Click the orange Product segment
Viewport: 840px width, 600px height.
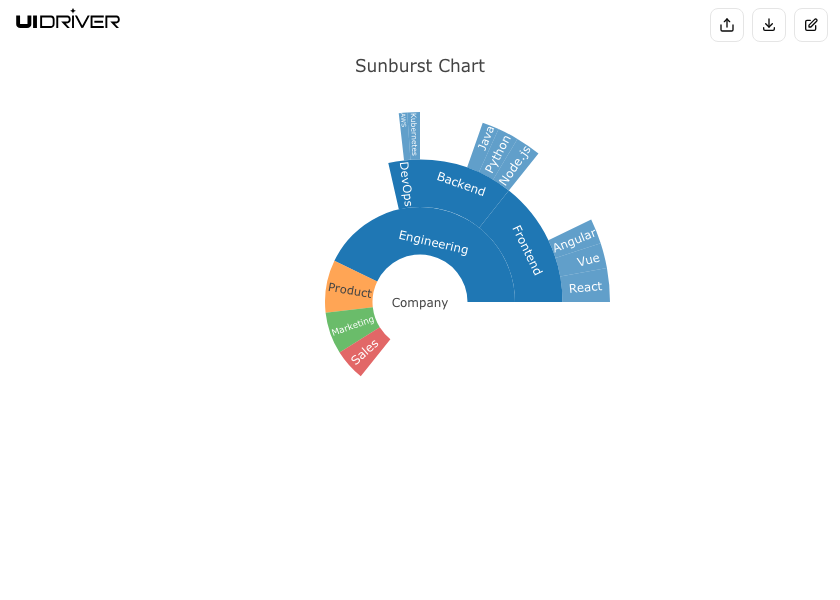point(350,291)
